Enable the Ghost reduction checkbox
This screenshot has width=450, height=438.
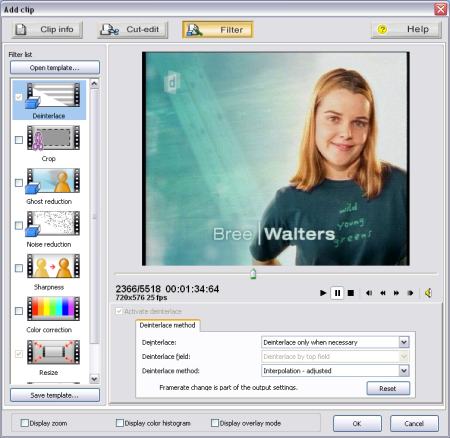pyautogui.click(x=19, y=183)
